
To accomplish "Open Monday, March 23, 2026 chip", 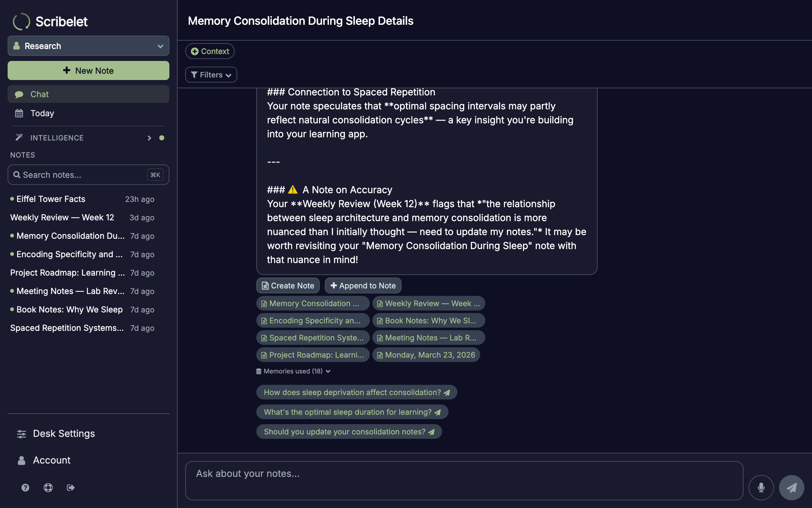I will coord(426,355).
